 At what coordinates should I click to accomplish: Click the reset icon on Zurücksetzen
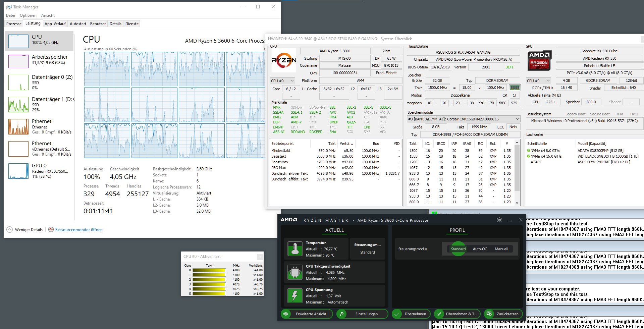489,314
